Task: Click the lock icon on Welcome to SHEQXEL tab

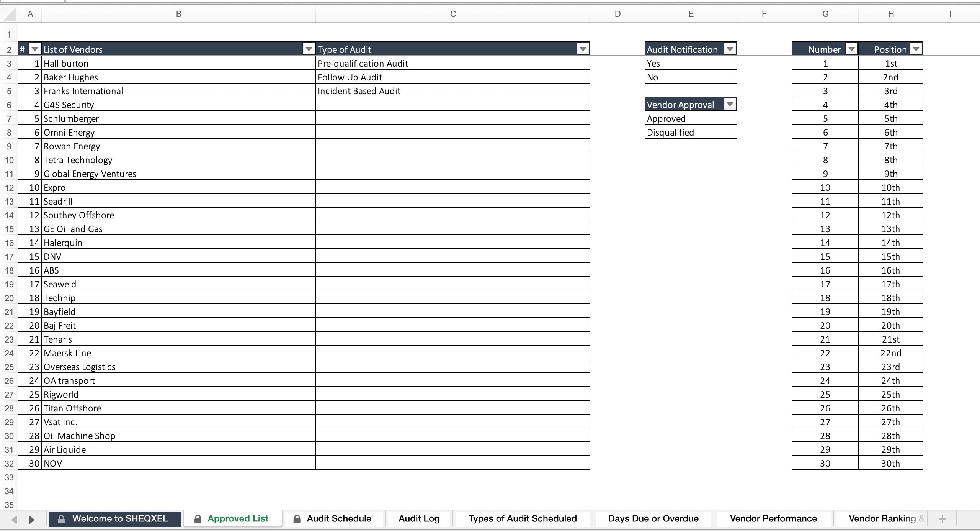Action: click(x=60, y=518)
